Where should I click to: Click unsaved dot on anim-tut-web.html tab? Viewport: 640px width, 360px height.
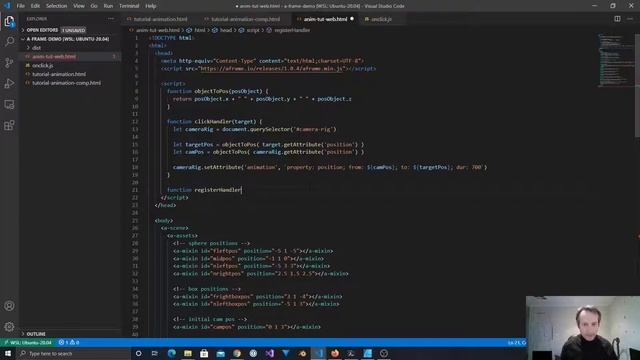(352, 19)
